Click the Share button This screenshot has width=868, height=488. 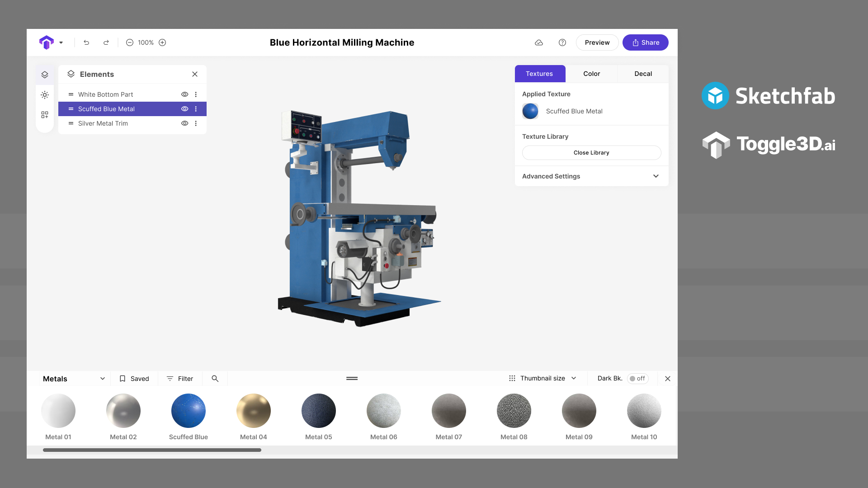pos(645,42)
